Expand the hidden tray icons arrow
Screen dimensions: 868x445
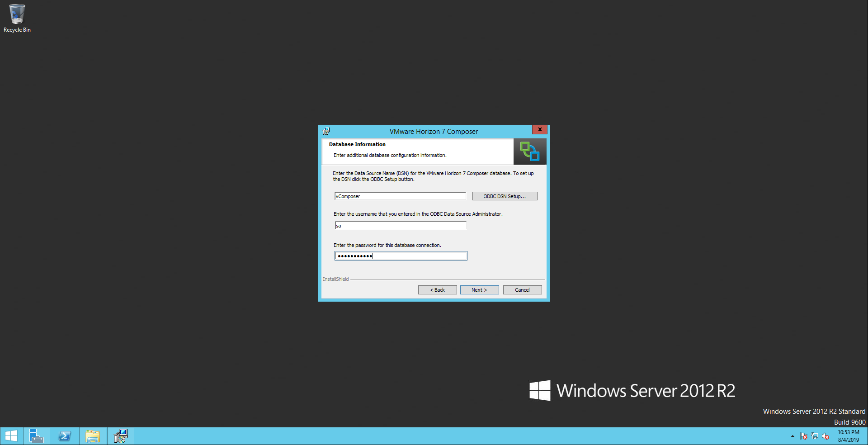(793, 436)
